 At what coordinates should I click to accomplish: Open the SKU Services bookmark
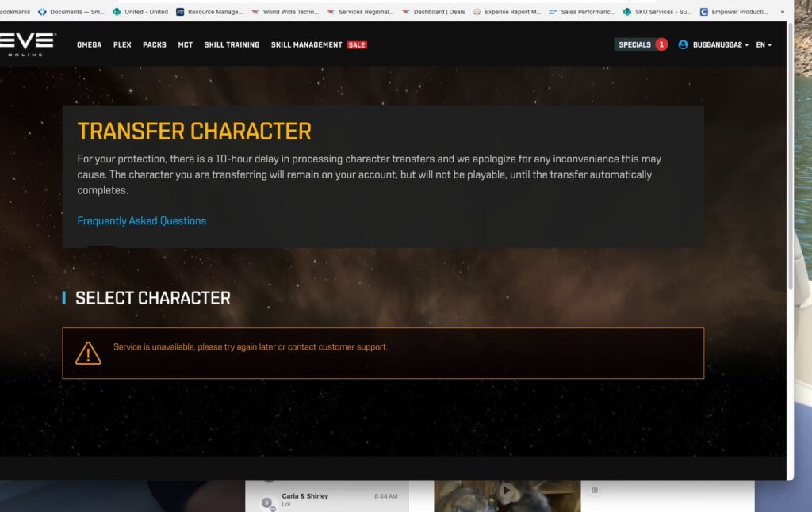657,12
